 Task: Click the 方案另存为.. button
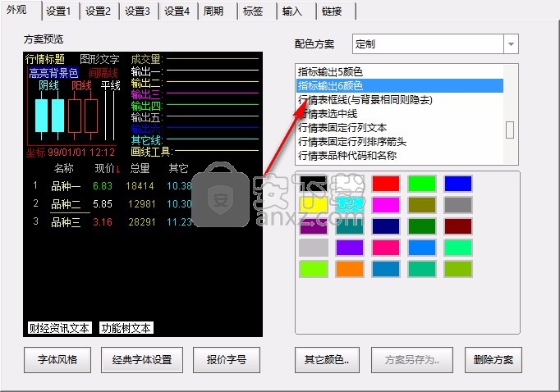(x=412, y=360)
